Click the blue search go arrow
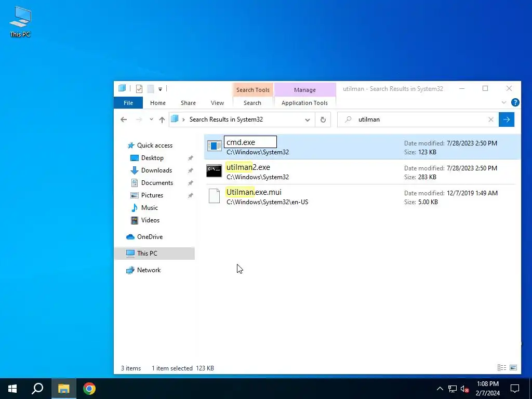This screenshot has height=399, width=532. coord(506,119)
